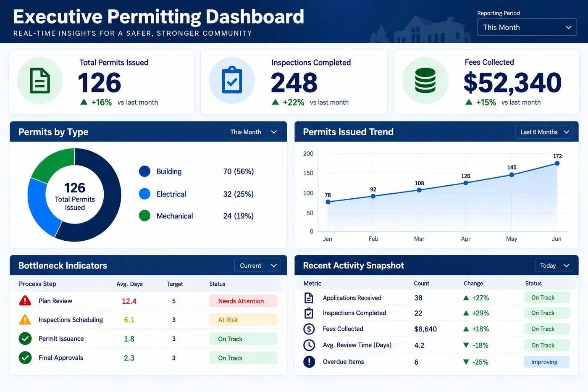The image size is (588, 392).
Task: Click the document icon beside Applications Received
Action: [309, 298]
